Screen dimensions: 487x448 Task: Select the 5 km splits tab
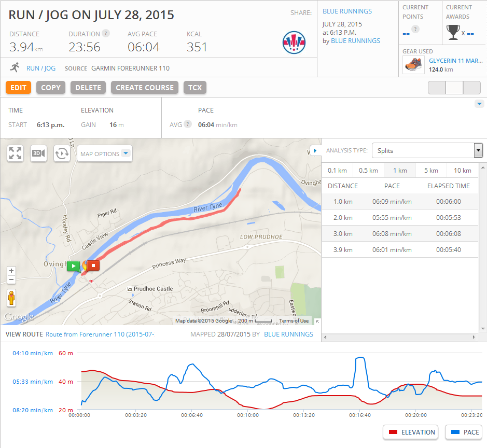tap(430, 171)
